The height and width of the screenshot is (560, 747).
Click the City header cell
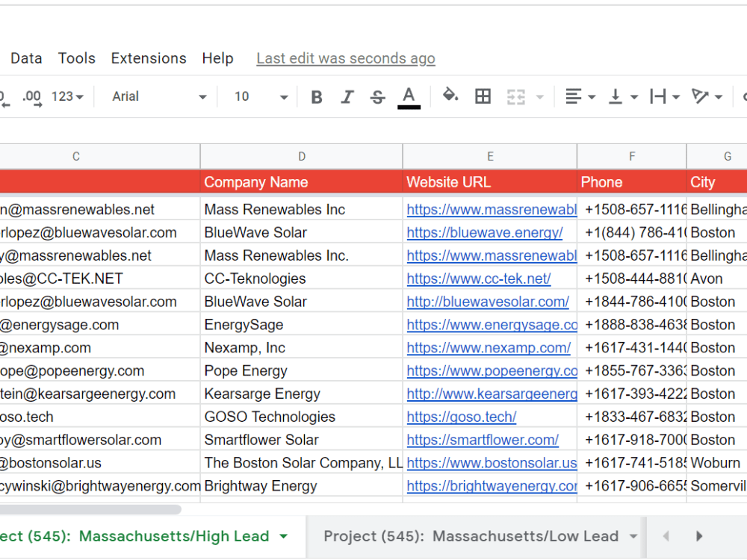click(717, 182)
